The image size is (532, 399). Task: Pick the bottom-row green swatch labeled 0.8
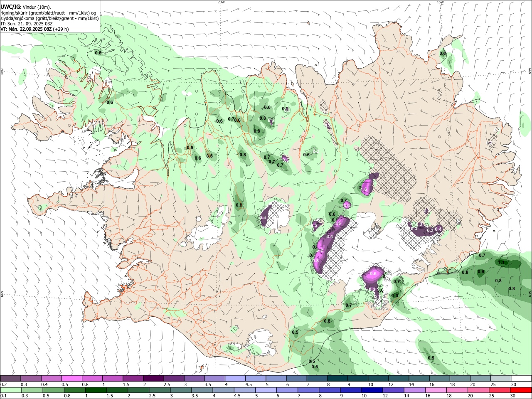[x=74, y=390]
